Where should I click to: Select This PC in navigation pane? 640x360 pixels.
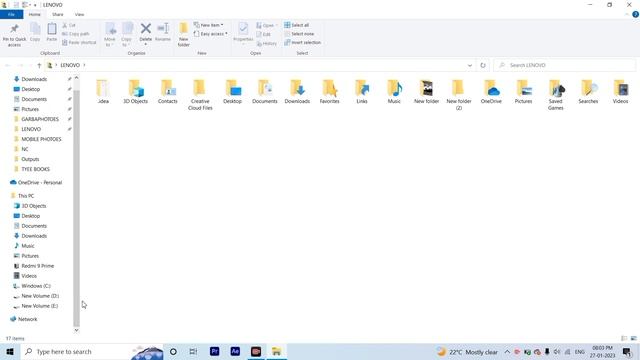click(x=26, y=196)
